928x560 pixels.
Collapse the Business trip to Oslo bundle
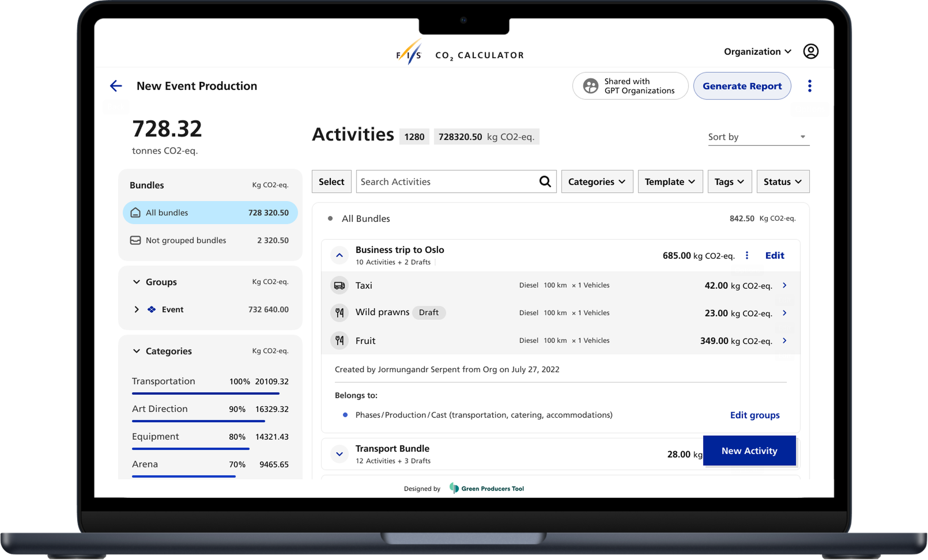click(339, 254)
